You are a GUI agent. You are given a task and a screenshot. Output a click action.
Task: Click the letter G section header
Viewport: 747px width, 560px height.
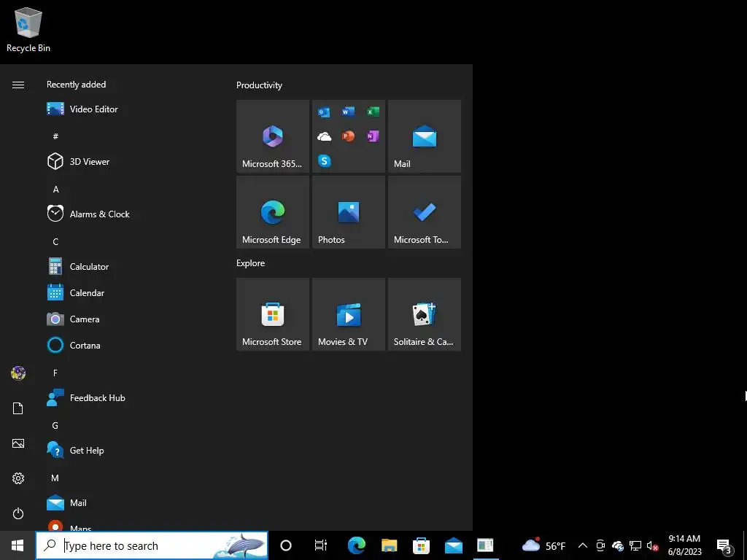click(55, 425)
